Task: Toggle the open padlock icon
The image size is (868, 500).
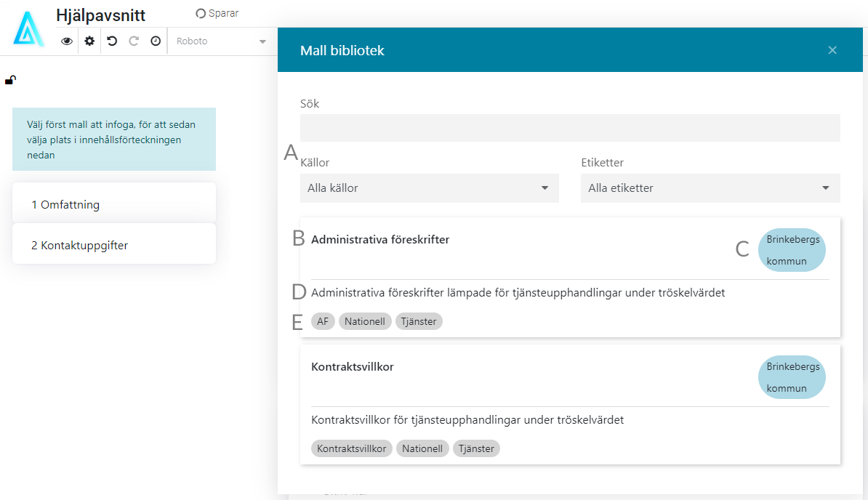Action: 11,80
